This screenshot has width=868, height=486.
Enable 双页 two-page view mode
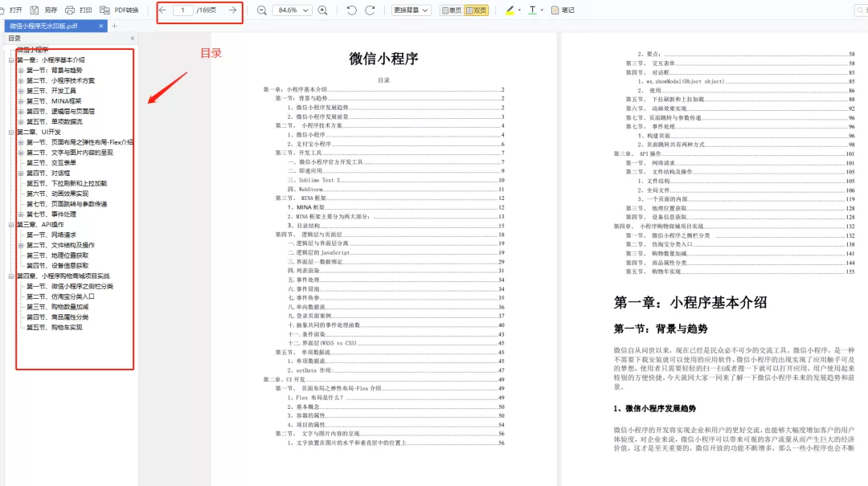point(474,10)
